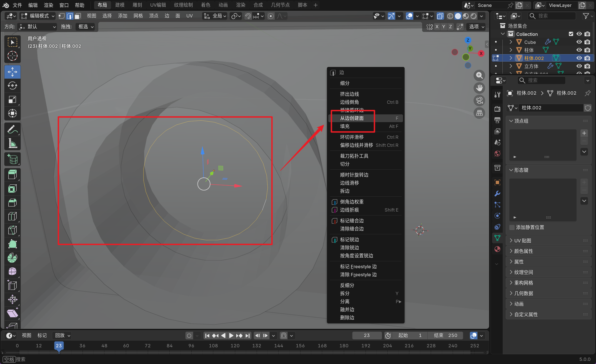Click the camera view icon in viewport

coord(479,101)
